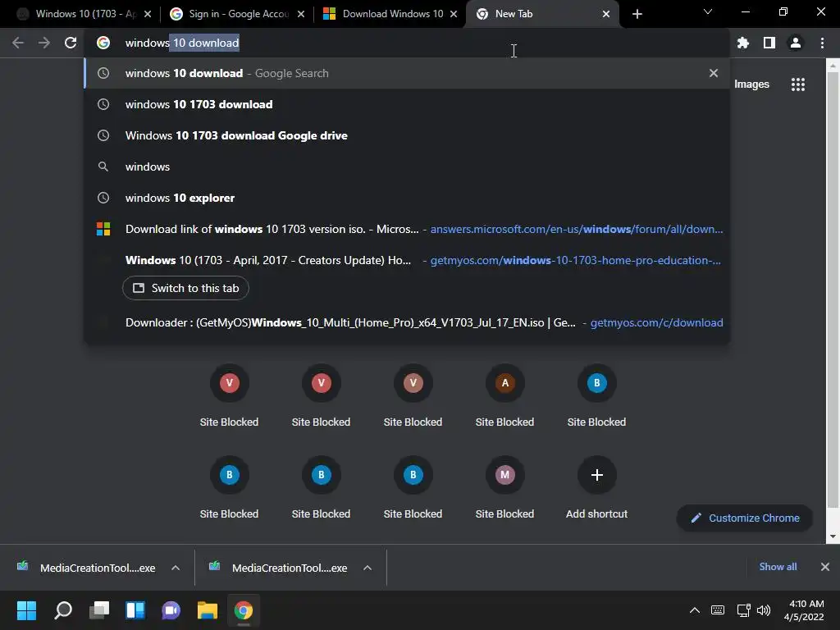Reload the page with the refresh icon
This screenshot has width=840, height=630.
[71, 43]
